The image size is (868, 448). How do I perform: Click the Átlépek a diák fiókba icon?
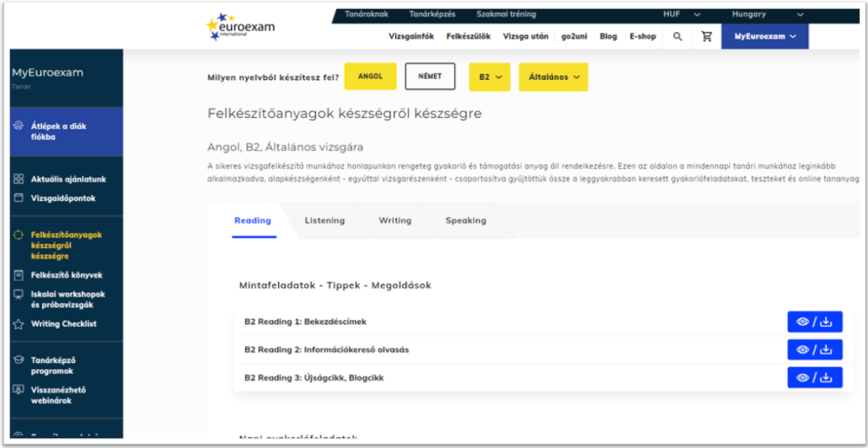19,126
